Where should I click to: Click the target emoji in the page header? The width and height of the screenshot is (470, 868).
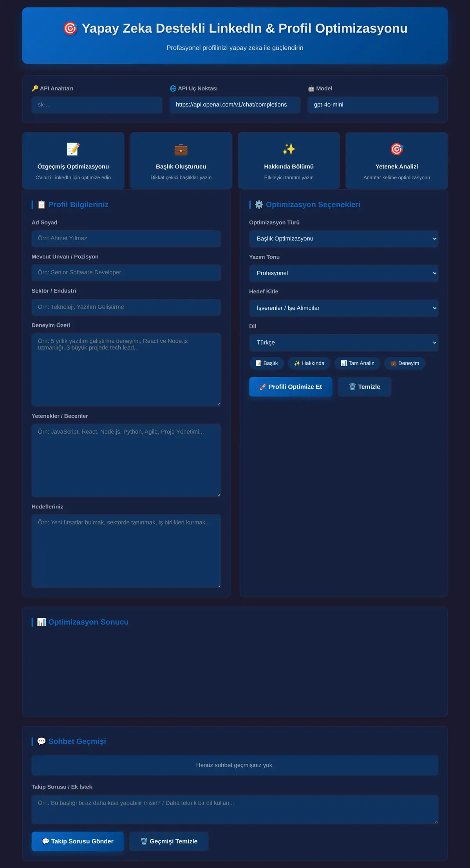70,29
